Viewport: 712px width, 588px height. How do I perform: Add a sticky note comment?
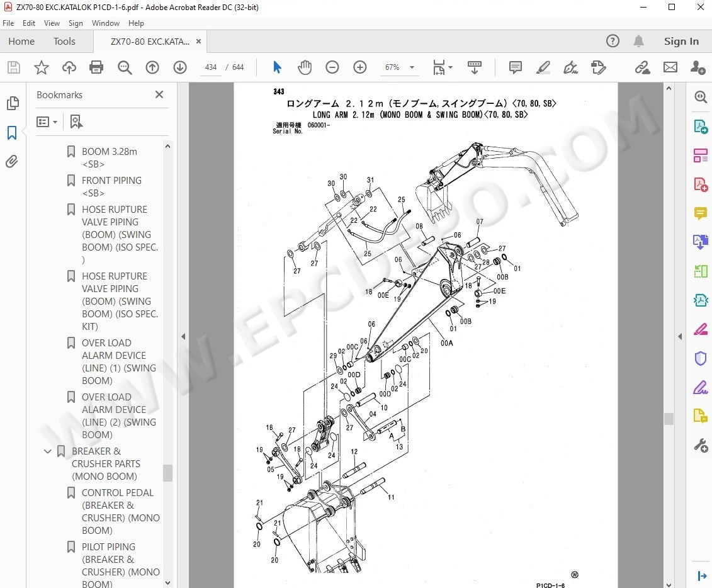tap(516, 67)
